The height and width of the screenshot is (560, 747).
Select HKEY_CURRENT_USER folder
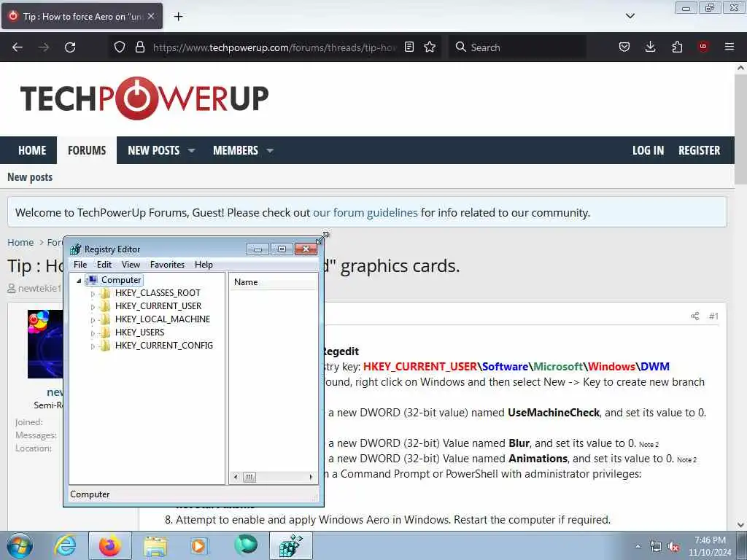(x=158, y=306)
